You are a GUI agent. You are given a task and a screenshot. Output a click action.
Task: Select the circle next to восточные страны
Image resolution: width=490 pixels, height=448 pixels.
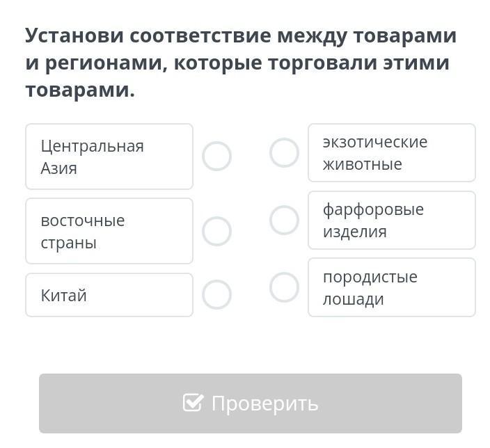[x=216, y=231]
